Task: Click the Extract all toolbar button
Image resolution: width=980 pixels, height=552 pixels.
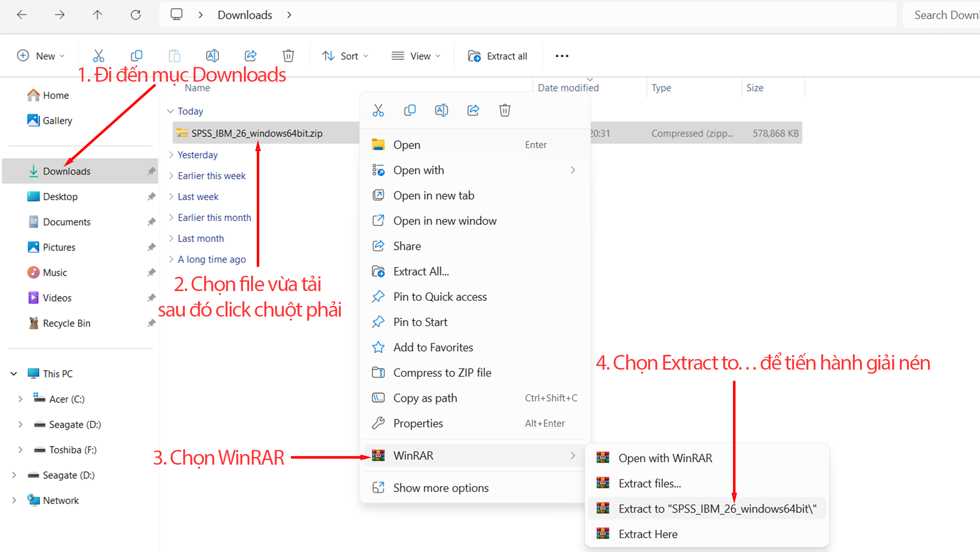Action: [498, 56]
